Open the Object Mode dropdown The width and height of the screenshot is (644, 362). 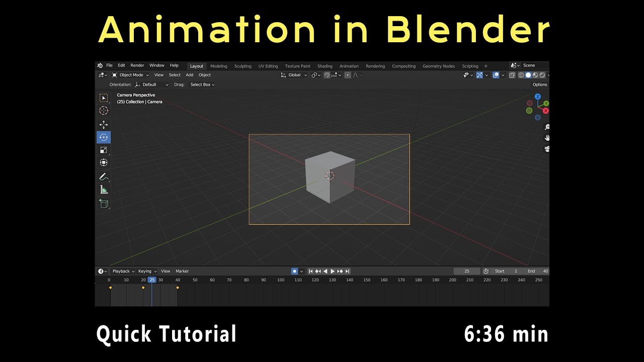131,75
